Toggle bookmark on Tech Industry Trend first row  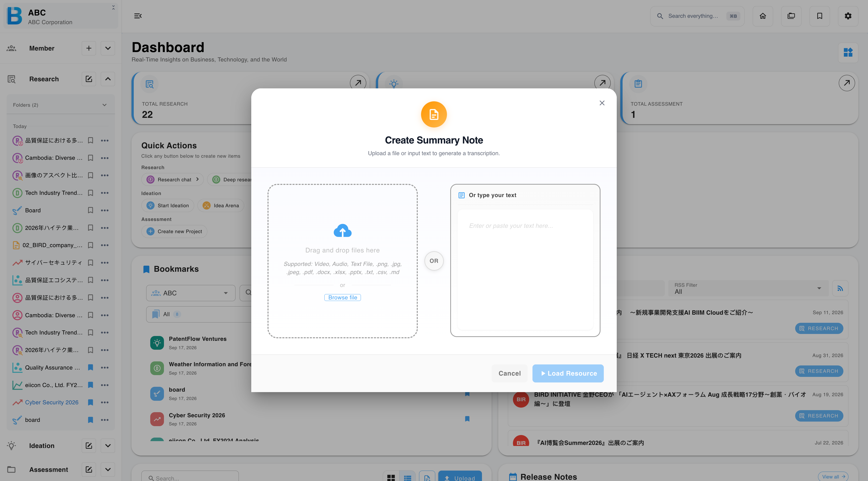pos(90,193)
